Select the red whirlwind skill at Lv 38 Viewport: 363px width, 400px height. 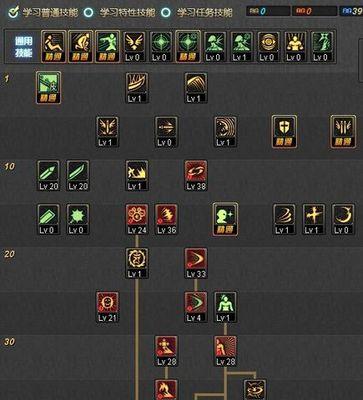(x=196, y=175)
